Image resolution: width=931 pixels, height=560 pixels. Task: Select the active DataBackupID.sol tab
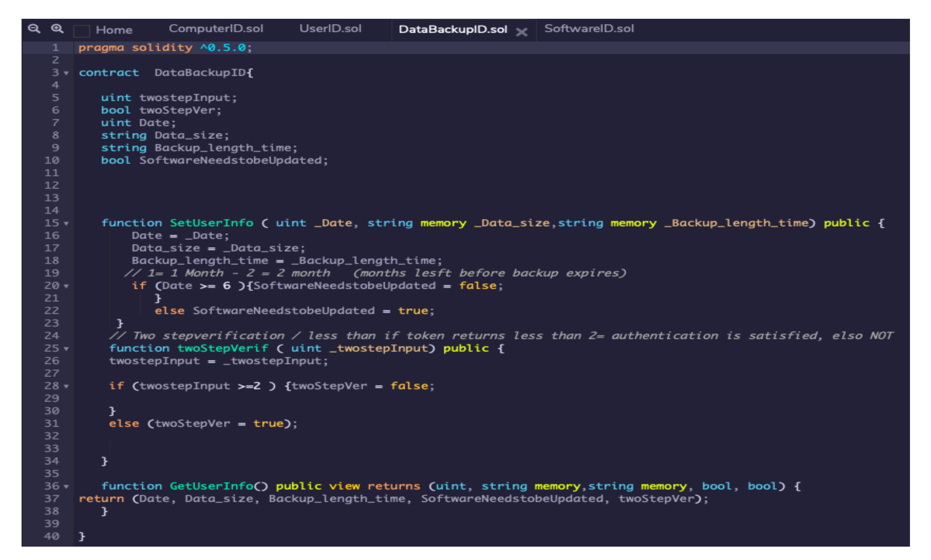(452, 29)
